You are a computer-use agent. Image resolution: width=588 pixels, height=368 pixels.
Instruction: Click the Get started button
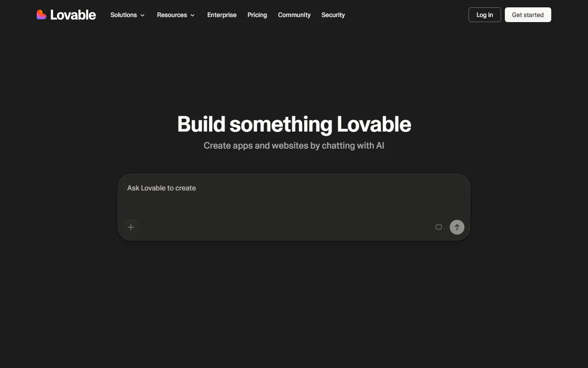528,15
